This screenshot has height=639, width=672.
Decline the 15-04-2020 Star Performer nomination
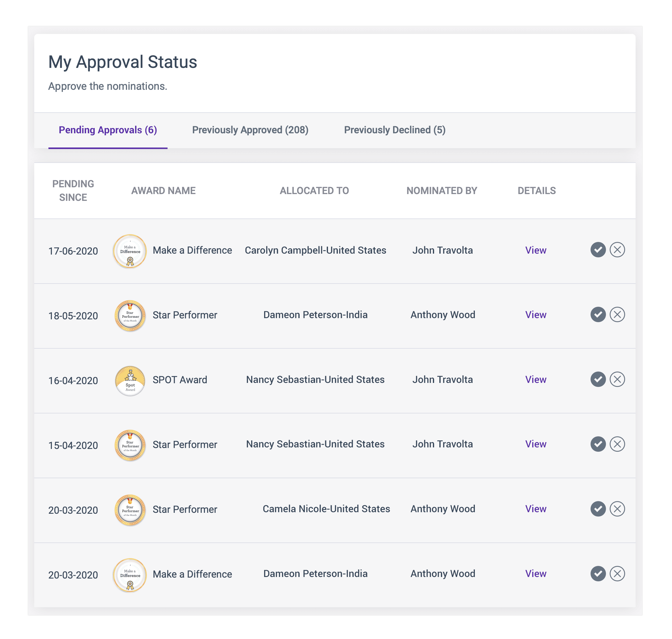coord(617,444)
